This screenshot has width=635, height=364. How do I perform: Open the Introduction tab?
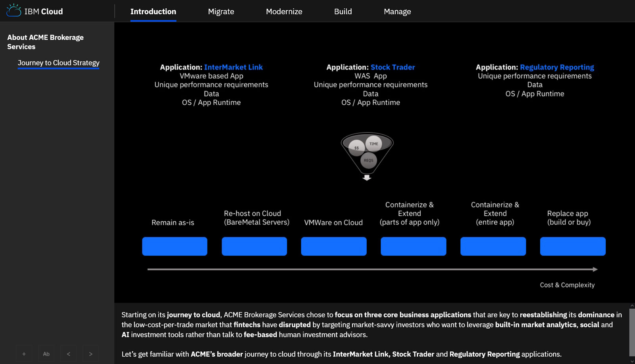[153, 11]
